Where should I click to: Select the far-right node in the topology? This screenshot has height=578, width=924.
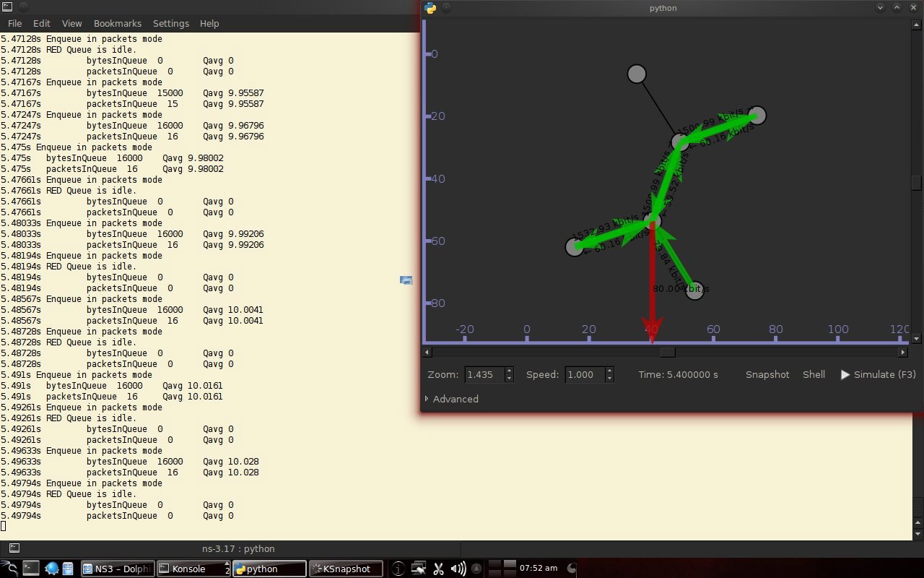coord(757,115)
